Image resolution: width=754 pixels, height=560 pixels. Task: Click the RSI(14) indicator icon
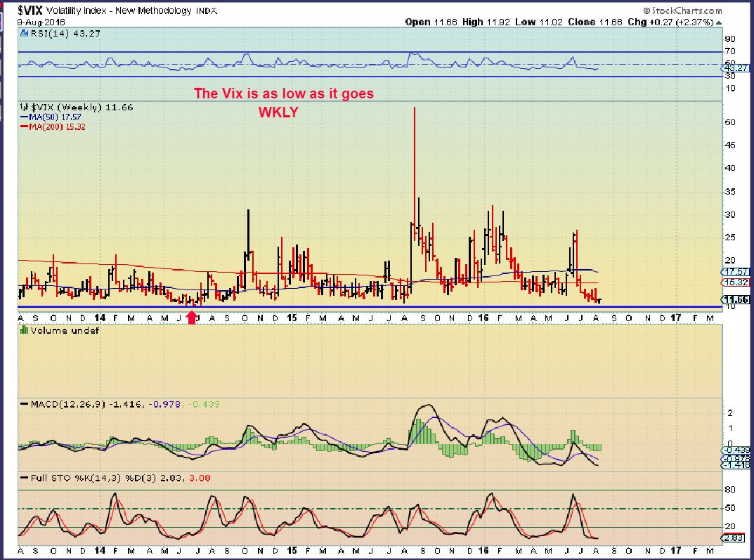[25, 32]
